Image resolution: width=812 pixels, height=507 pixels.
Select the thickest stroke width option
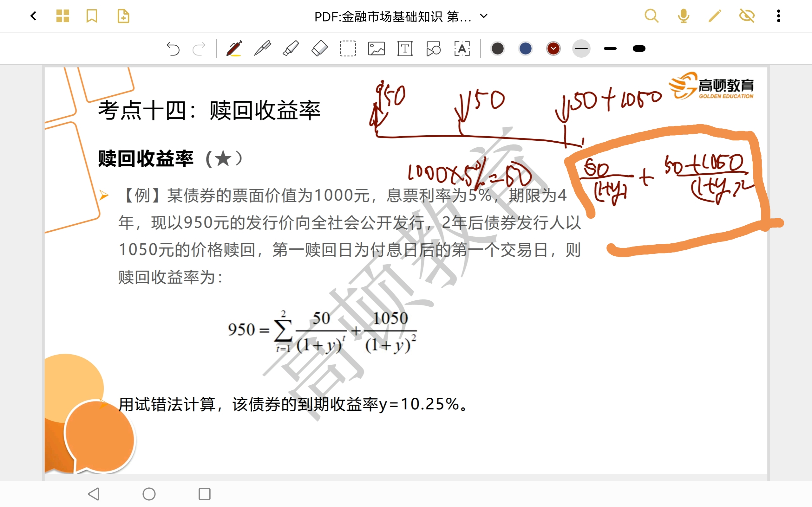[639, 48]
